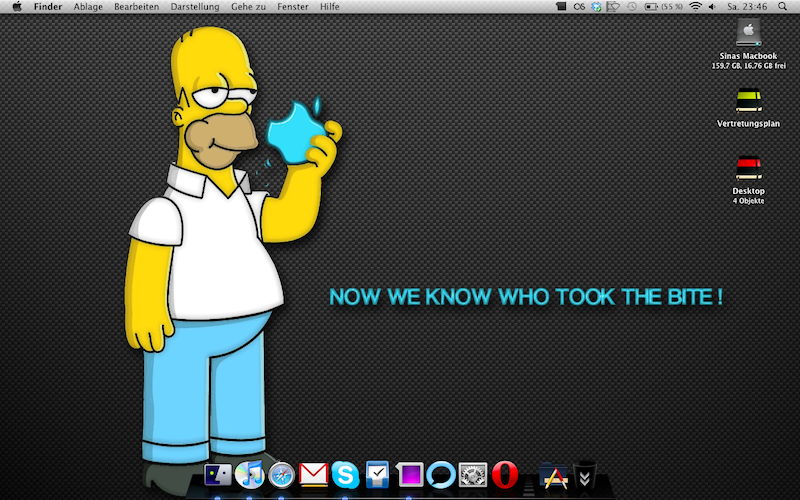Open the Applications folder stack in dock
The image size is (800, 500).
click(554, 476)
